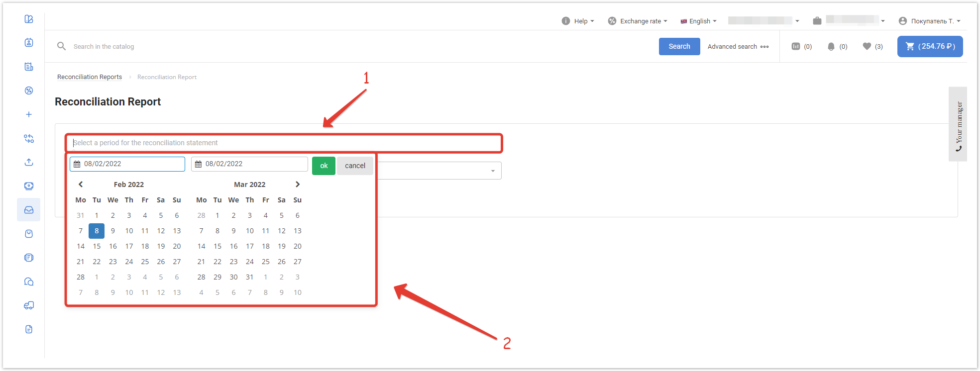Screen dimensions: 980x371
Task: Open the sidebar delivery truck icon
Action: click(29, 305)
